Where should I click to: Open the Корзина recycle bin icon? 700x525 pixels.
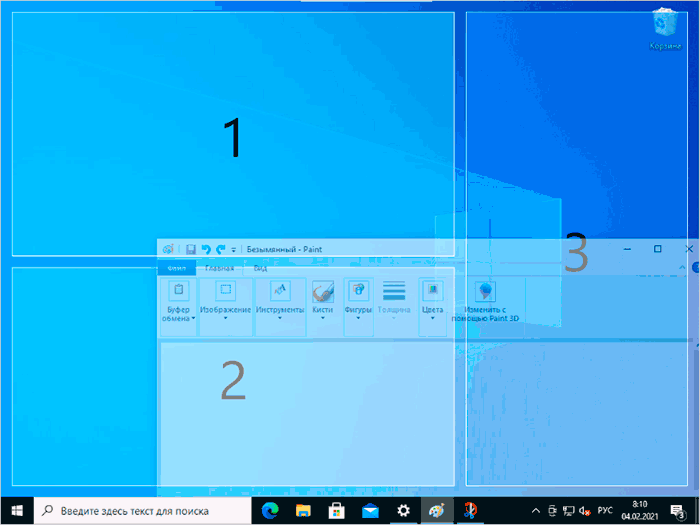[665, 29]
